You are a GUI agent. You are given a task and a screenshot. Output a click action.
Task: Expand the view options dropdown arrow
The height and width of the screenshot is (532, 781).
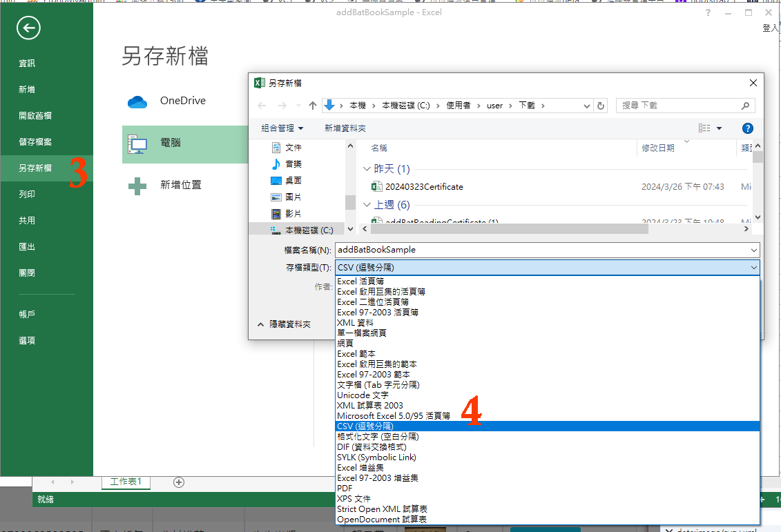[x=720, y=128]
